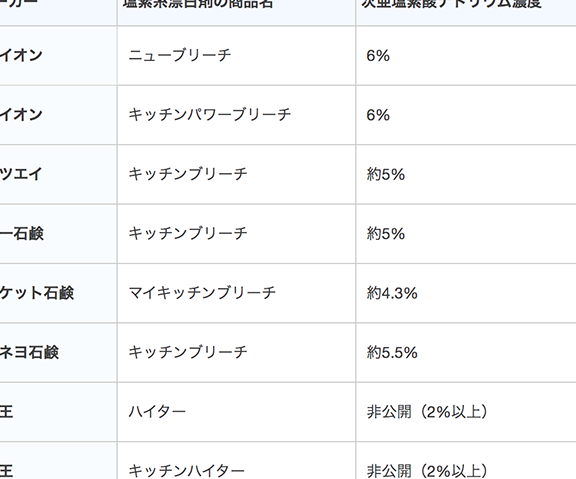Click the first 約5% concentration cell
Image resolution: width=576 pixels, height=479 pixels.
click(x=466, y=174)
